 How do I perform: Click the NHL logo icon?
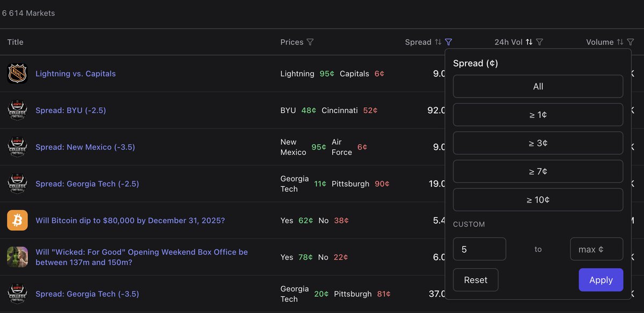coord(17,73)
